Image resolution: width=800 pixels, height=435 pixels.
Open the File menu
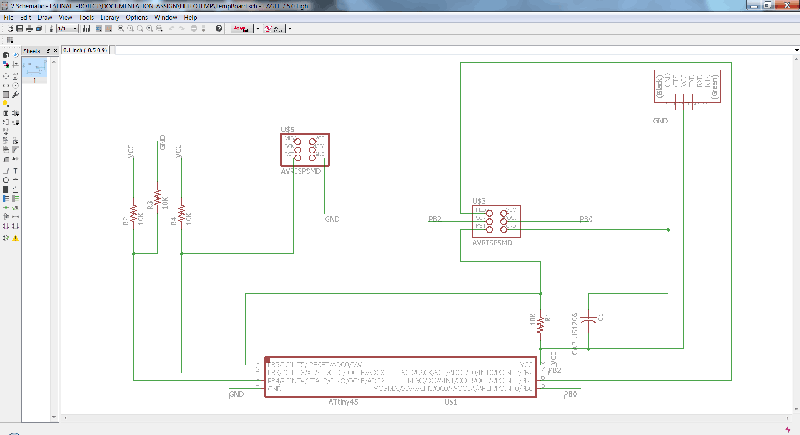coord(8,17)
